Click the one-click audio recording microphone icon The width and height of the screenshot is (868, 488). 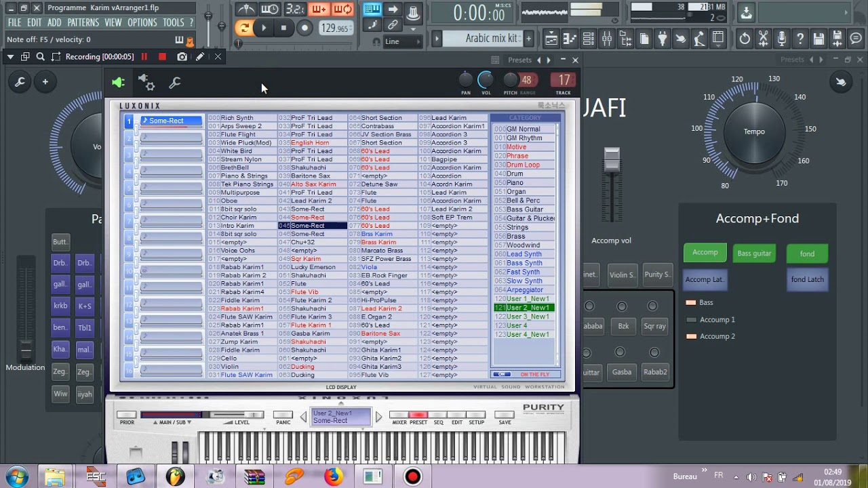(x=782, y=39)
